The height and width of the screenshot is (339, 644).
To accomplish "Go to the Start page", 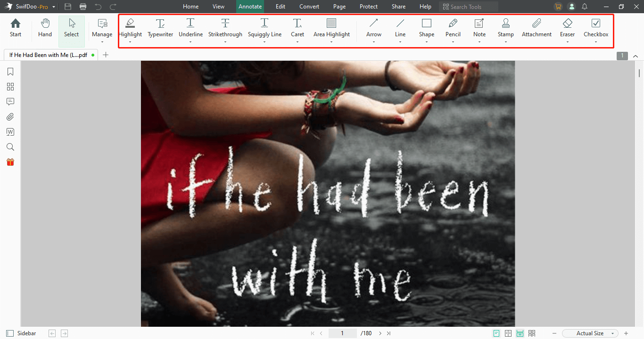I will coord(16,28).
